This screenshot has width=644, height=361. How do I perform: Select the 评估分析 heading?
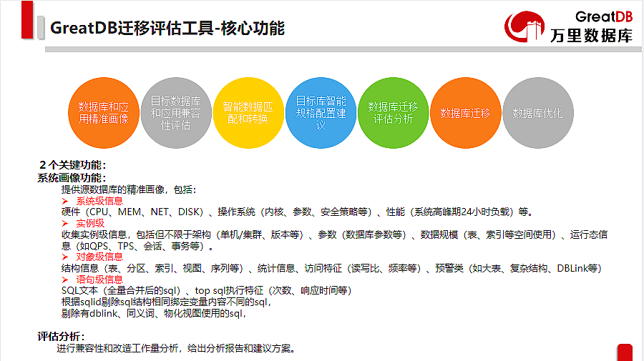tap(62, 337)
